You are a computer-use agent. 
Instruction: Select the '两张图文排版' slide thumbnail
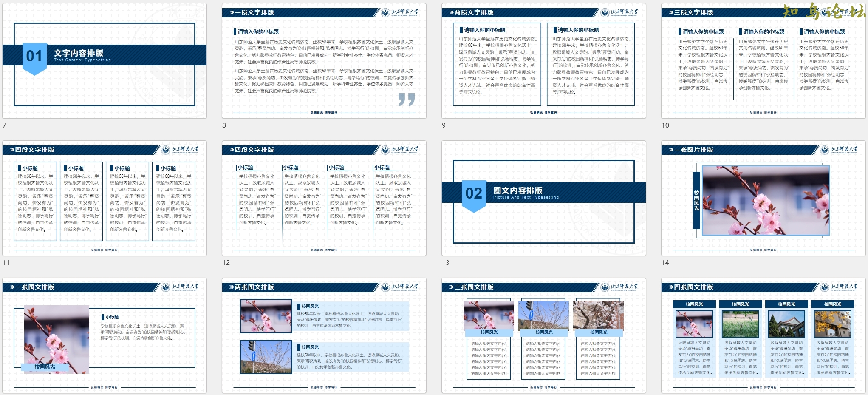[324, 335]
